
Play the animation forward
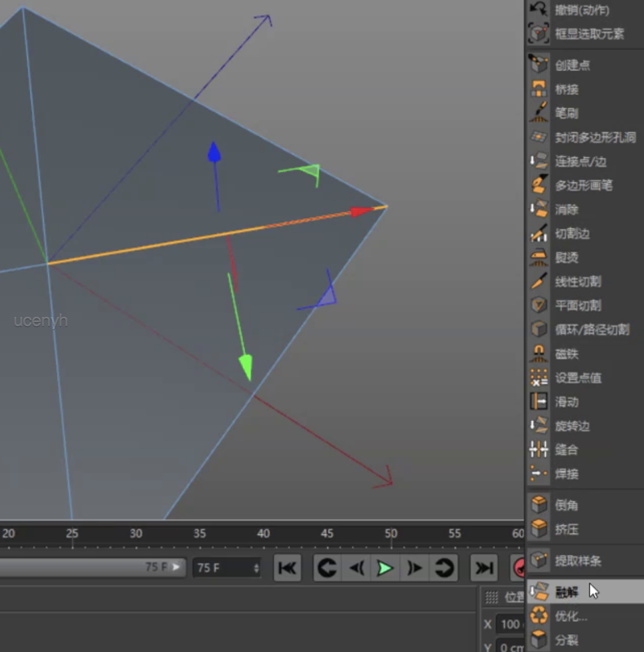tap(385, 568)
